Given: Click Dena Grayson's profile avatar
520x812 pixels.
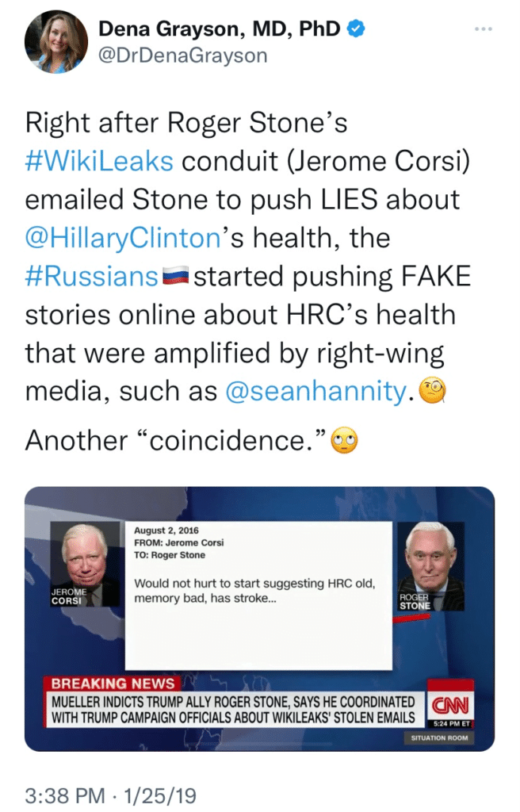Looking at the screenshot, I should click(56, 42).
